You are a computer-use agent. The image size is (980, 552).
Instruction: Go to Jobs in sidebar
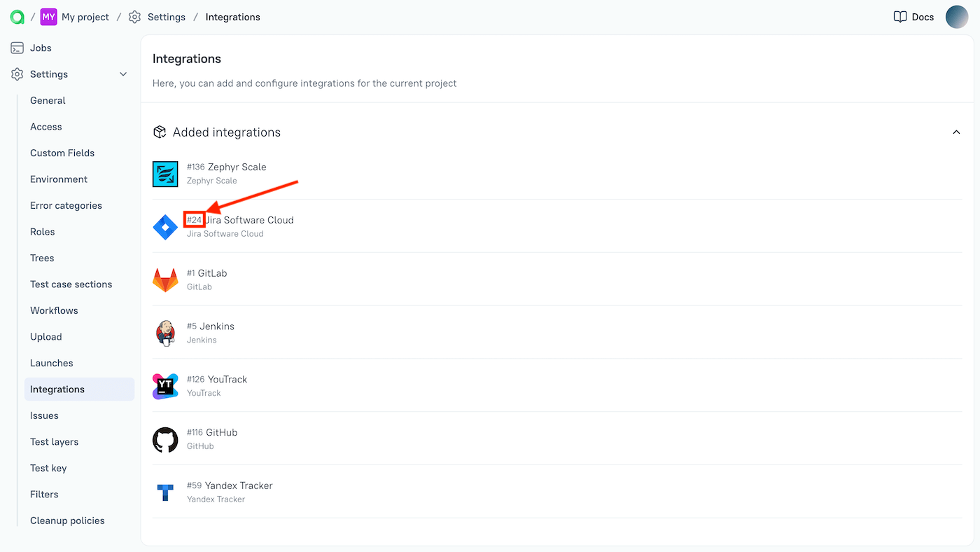(41, 48)
